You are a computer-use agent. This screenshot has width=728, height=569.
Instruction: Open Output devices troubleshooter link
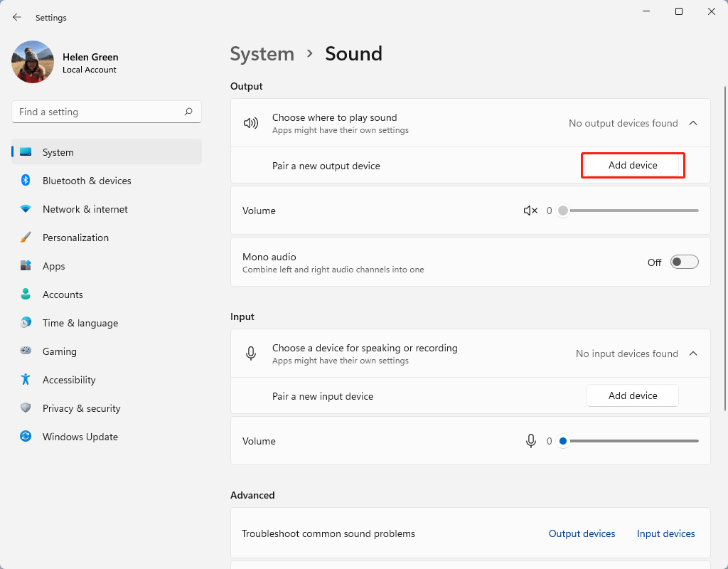(x=582, y=533)
